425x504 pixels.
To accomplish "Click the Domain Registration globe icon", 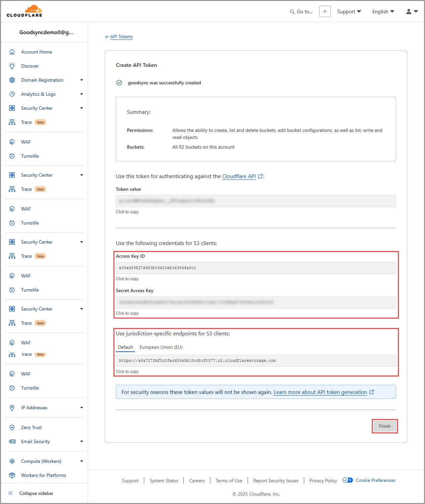I will 12,80.
